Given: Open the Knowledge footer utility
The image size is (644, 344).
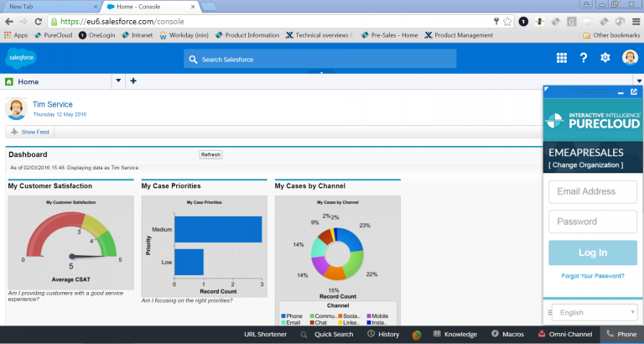Looking at the screenshot, I should pyautogui.click(x=455, y=335).
